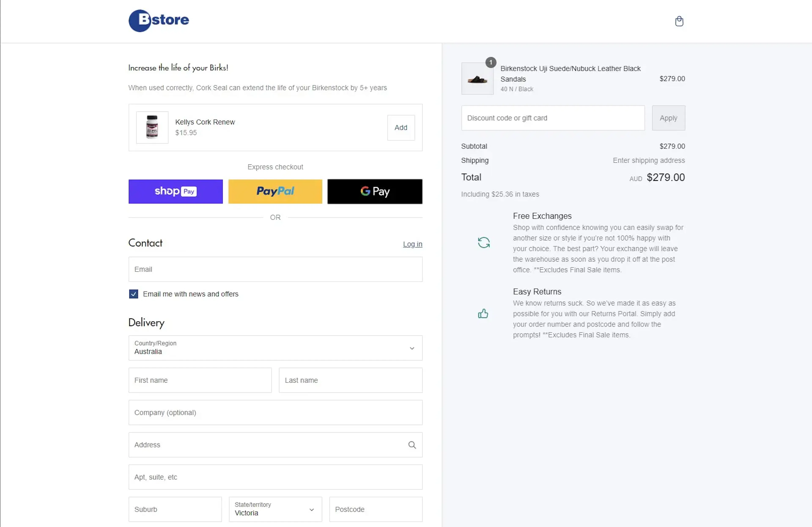Click the 'Kellys Cork Renew' product name
The width and height of the screenshot is (812, 527).
pos(205,122)
